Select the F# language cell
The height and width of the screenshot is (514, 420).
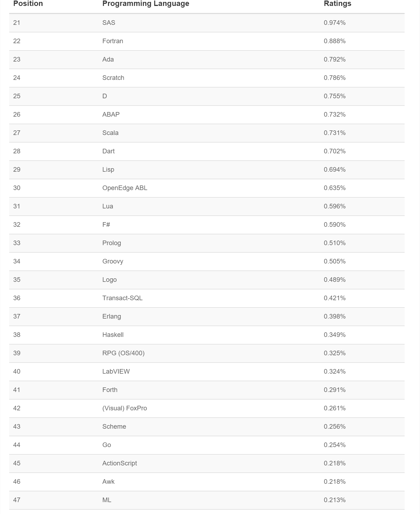pos(106,225)
